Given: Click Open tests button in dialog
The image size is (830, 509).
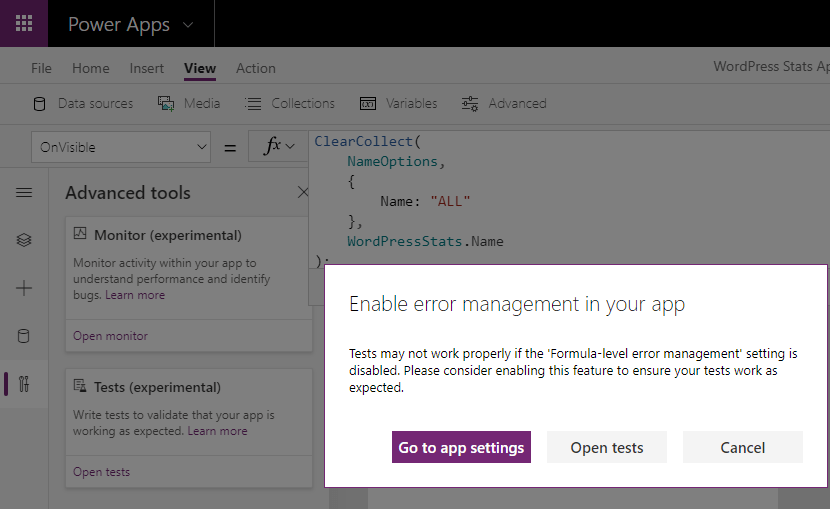Looking at the screenshot, I should [x=607, y=447].
